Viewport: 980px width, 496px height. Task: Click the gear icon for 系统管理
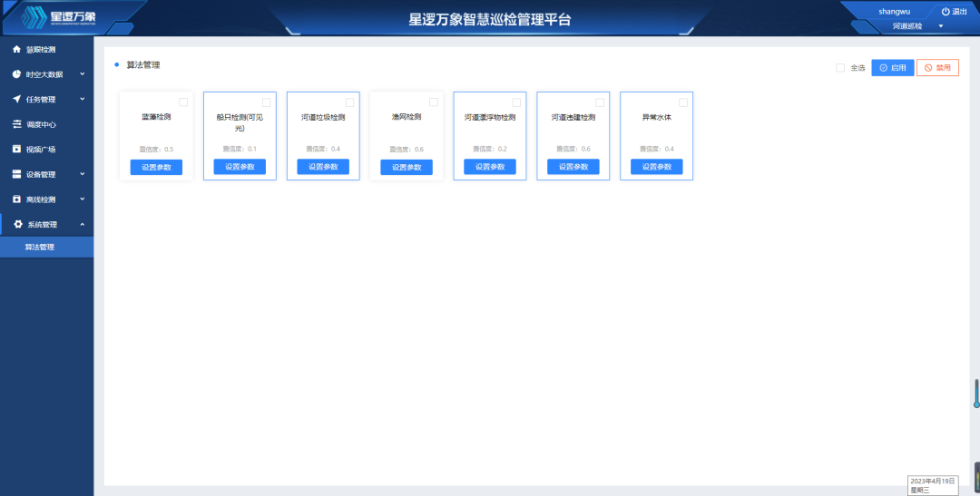[x=17, y=224]
